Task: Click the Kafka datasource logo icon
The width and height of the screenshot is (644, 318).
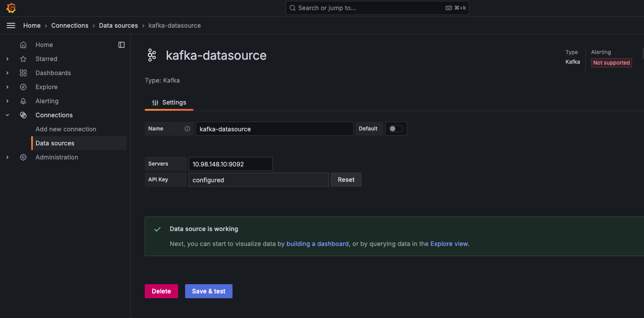Action: 152,55
